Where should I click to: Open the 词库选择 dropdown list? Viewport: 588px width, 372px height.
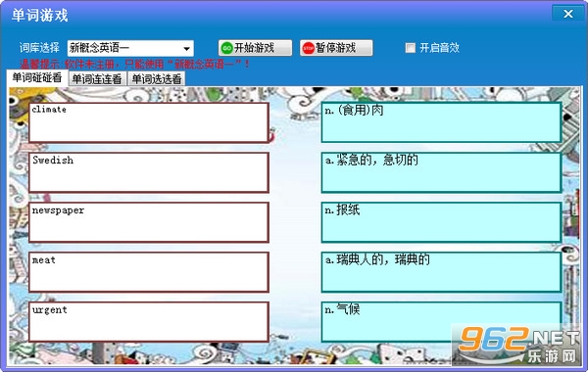click(x=186, y=48)
